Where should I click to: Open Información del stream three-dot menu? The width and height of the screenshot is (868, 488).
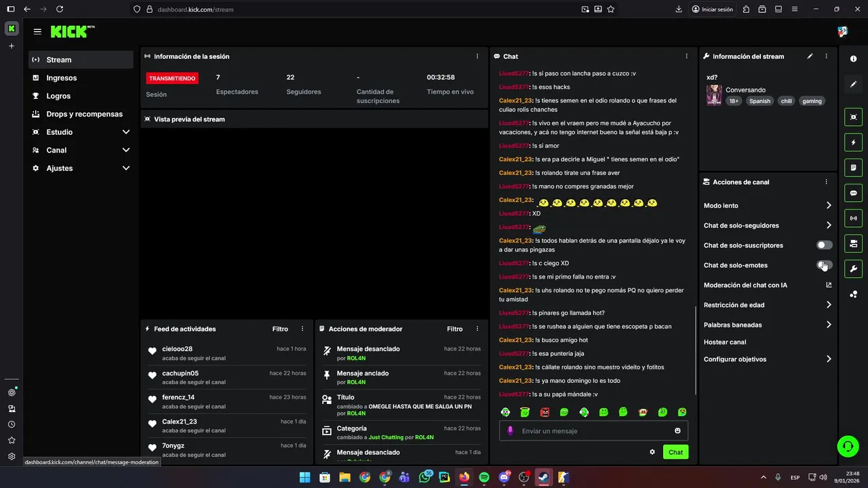[x=826, y=56]
